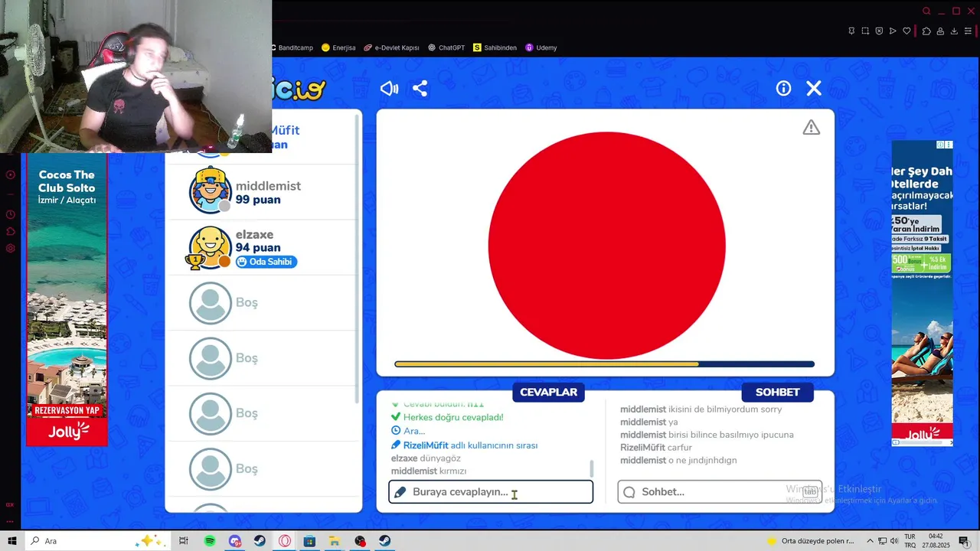Click the browser search icon in title bar
This screenshot has width=980, height=551.
[x=926, y=11]
